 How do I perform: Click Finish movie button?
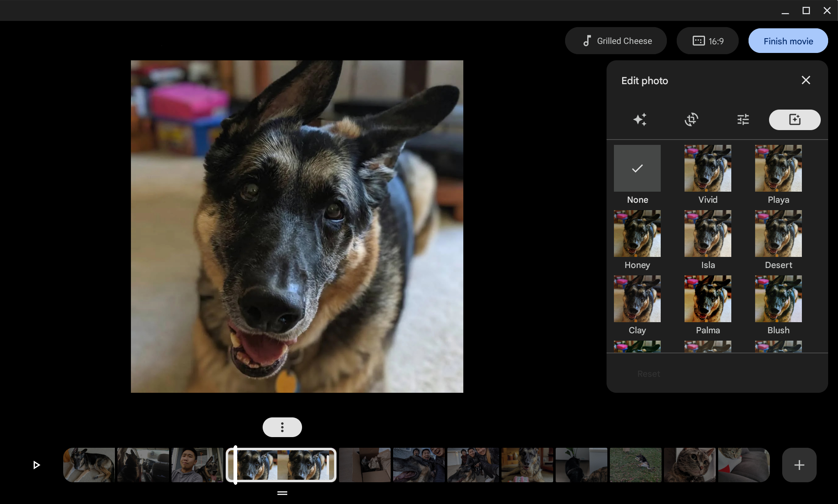788,41
